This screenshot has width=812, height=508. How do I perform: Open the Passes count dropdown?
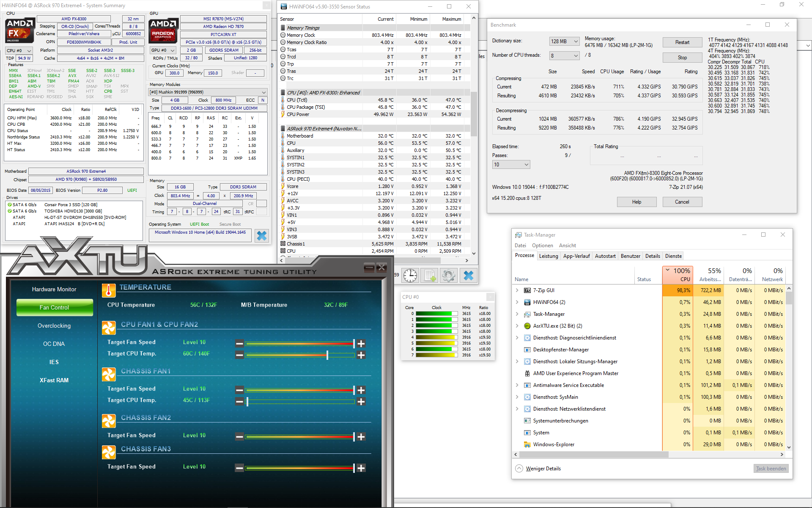(511, 165)
